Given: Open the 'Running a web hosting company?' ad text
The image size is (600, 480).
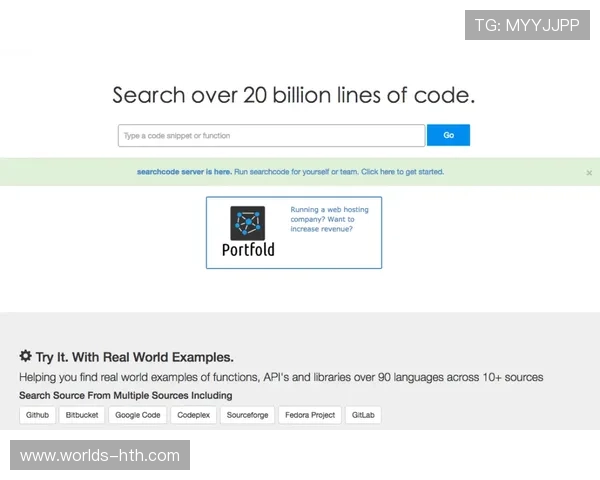Looking at the screenshot, I should 322,219.
